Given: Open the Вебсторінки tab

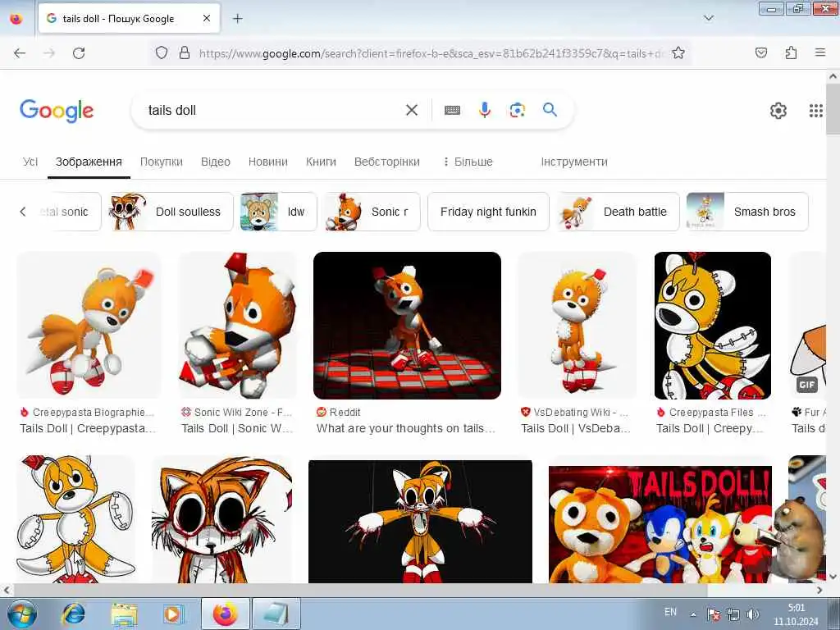Looking at the screenshot, I should click(387, 162).
